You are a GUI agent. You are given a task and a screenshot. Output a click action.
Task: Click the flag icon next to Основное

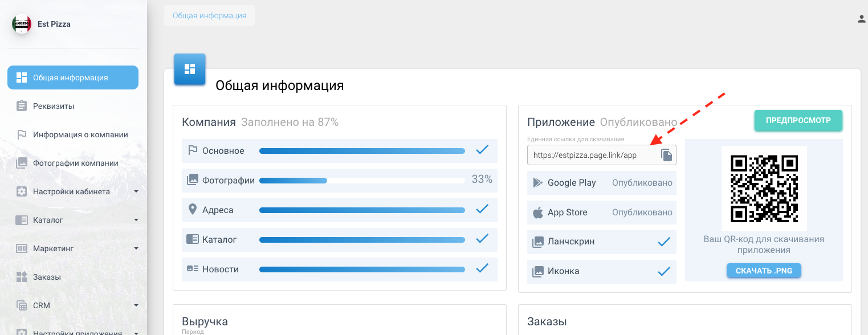tap(193, 150)
